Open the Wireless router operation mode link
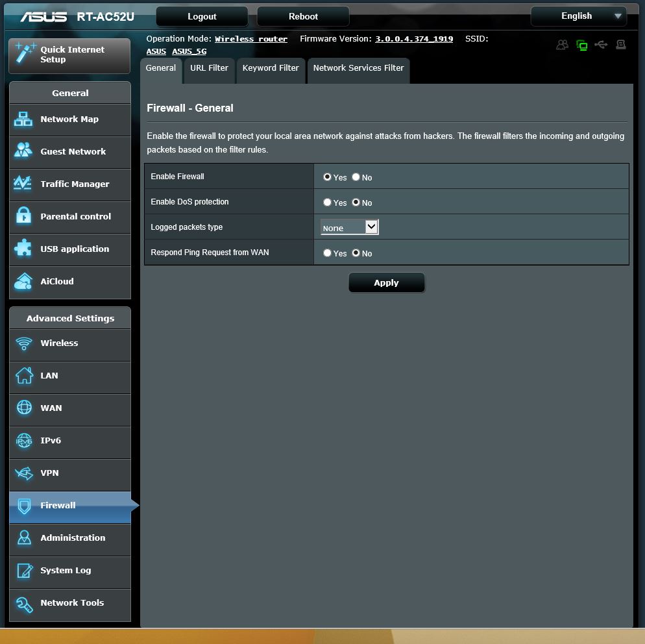645x644 pixels. pyautogui.click(x=251, y=39)
